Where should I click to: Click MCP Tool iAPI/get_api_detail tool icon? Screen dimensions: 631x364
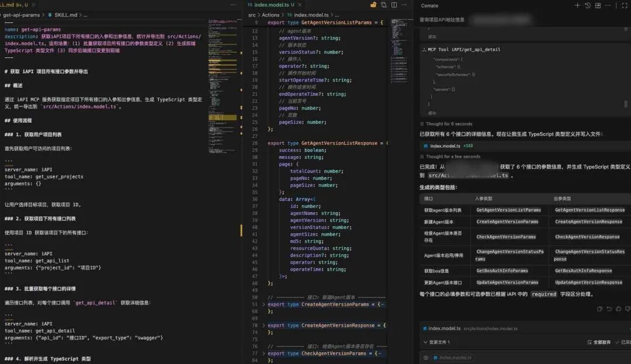[x=424, y=50]
